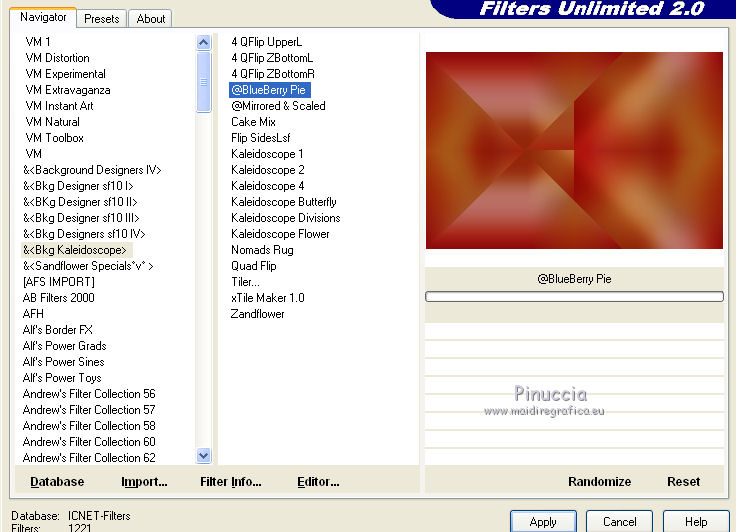Screen dimensions: 736x532
Task: Select Andrew's Filter Collection 57
Action: coord(89,409)
